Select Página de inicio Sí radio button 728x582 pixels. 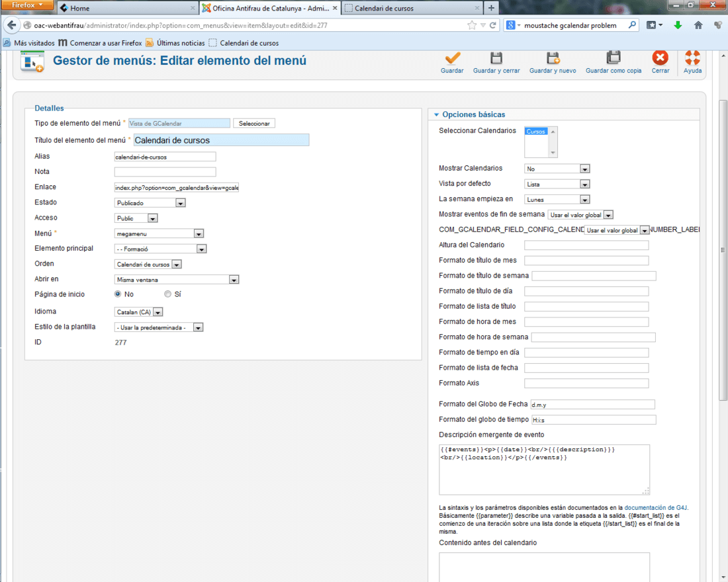[x=167, y=294]
